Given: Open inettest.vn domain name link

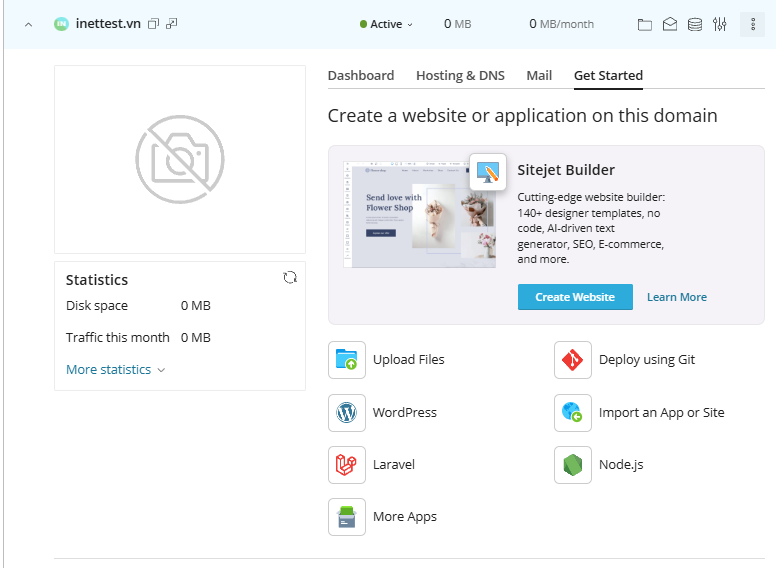Looking at the screenshot, I should tap(108, 24).
